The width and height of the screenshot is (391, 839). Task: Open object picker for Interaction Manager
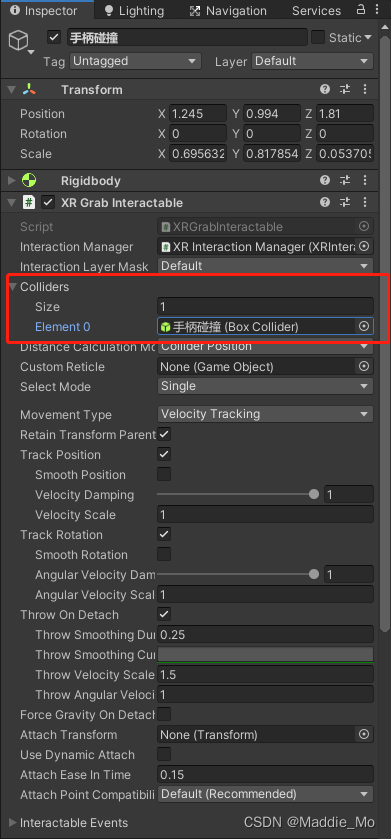(364, 247)
